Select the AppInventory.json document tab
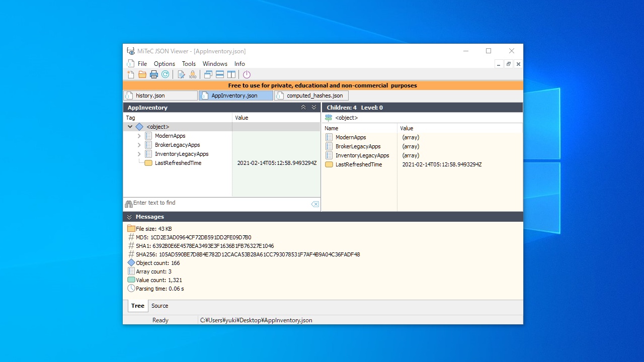Viewport: 644px width, 362px height. (236, 96)
